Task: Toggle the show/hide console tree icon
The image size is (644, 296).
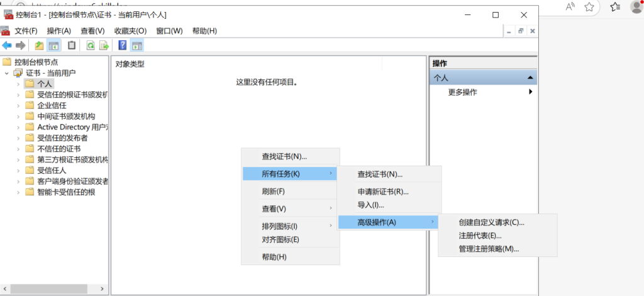Action: [x=54, y=45]
